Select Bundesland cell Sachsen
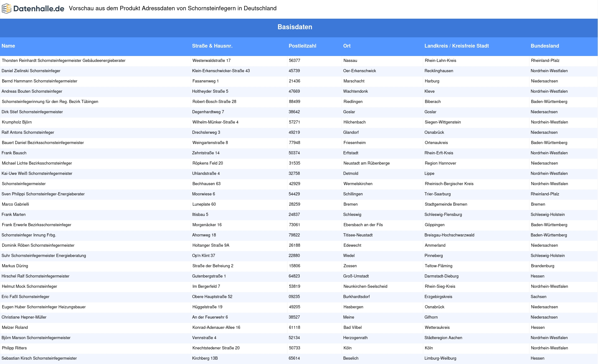This screenshot has height=364, width=598. click(539, 297)
